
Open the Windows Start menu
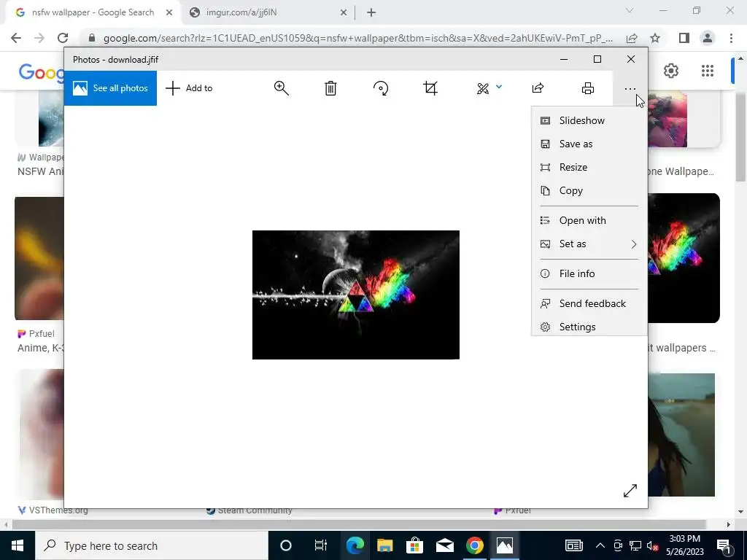coord(18,545)
